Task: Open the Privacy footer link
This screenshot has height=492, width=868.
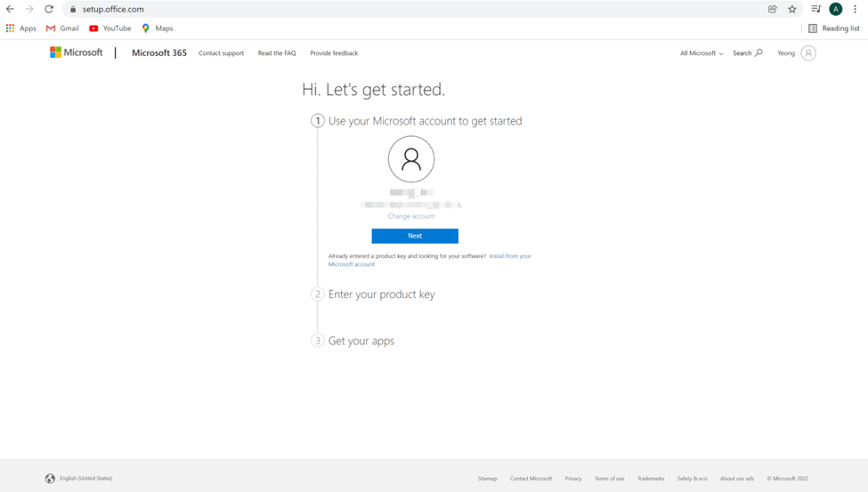Action: 573,479
